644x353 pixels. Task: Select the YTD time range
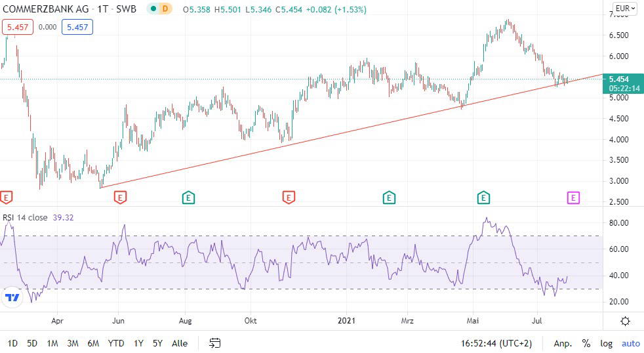pos(116,343)
